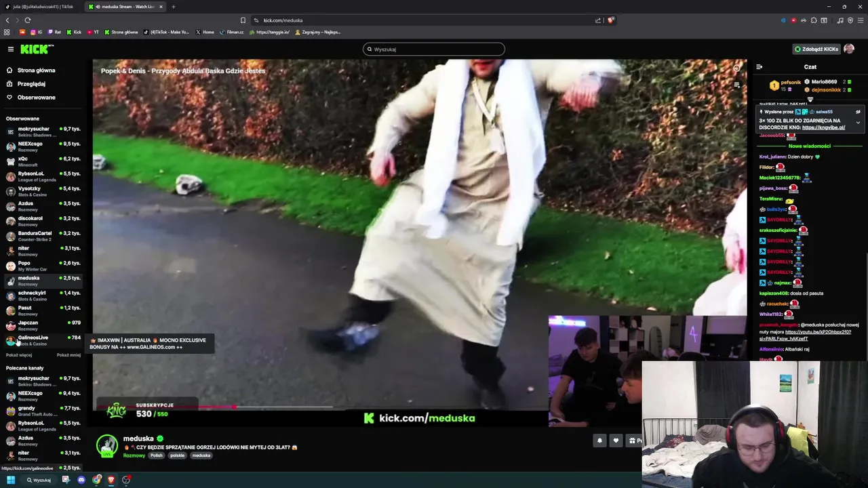Image resolution: width=868 pixels, height=488 pixels.
Task: Bookmark this page icon
Action: click(243, 20)
